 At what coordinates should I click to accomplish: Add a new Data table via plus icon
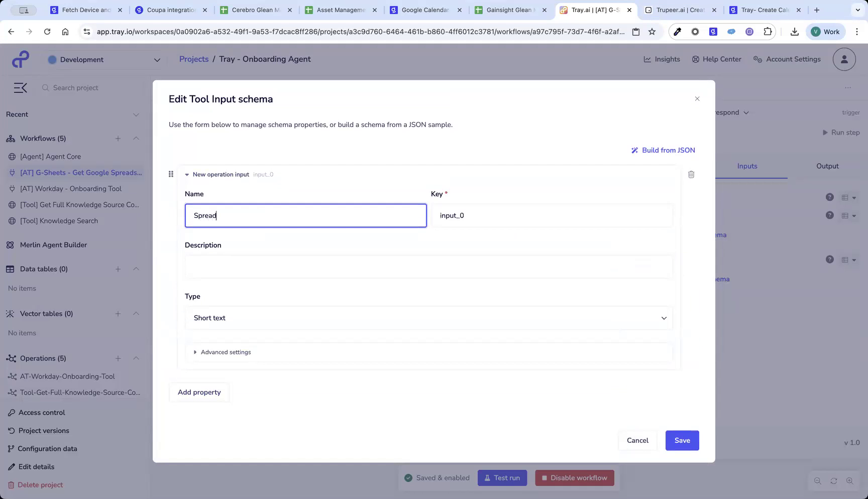(118, 269)
